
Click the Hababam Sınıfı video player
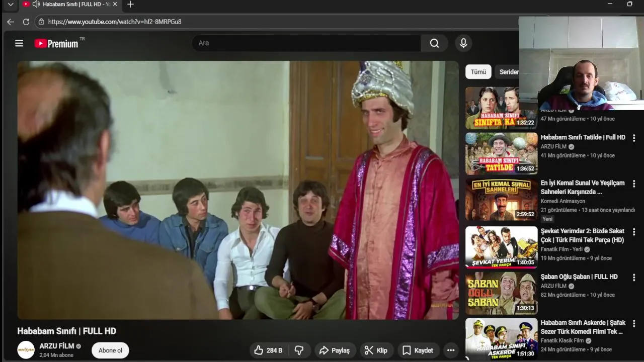[x=238, y=190]
